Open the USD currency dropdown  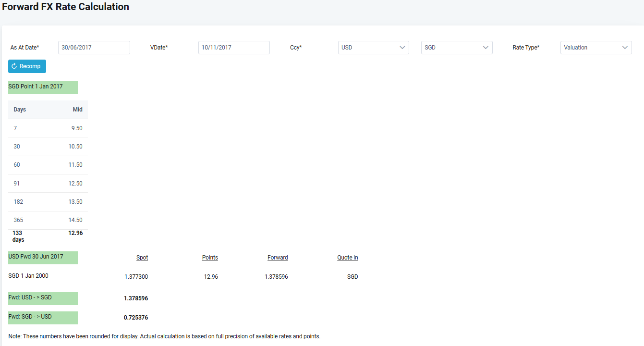pyautogui.click(x=373, y=48)
